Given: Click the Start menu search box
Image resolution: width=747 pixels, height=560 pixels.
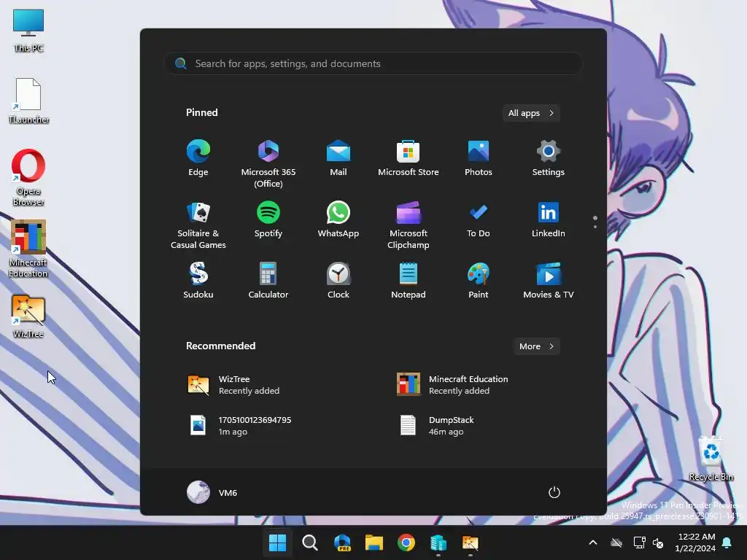Looking at the screenshot, I should pyautogui.click(x=373, y=63).
